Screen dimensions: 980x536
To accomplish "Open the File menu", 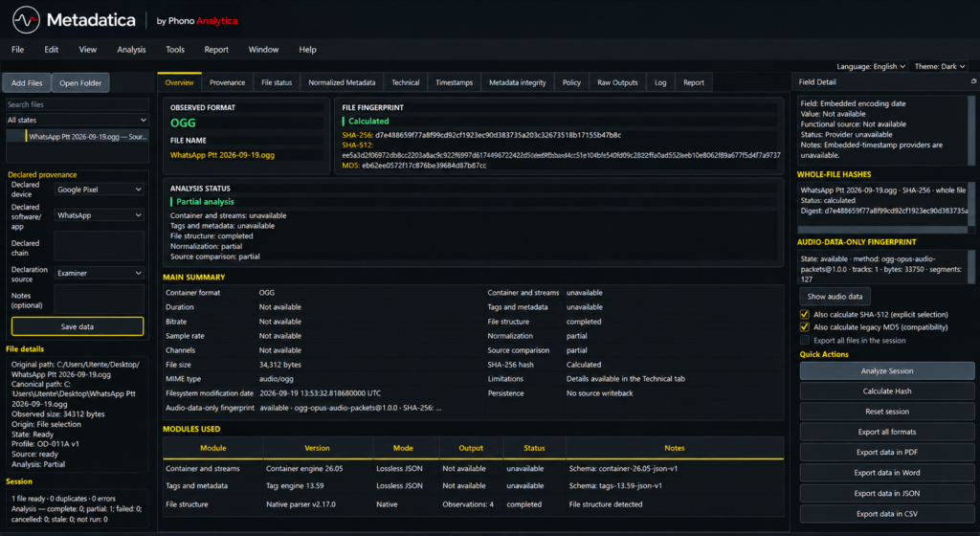I will 17,50.
